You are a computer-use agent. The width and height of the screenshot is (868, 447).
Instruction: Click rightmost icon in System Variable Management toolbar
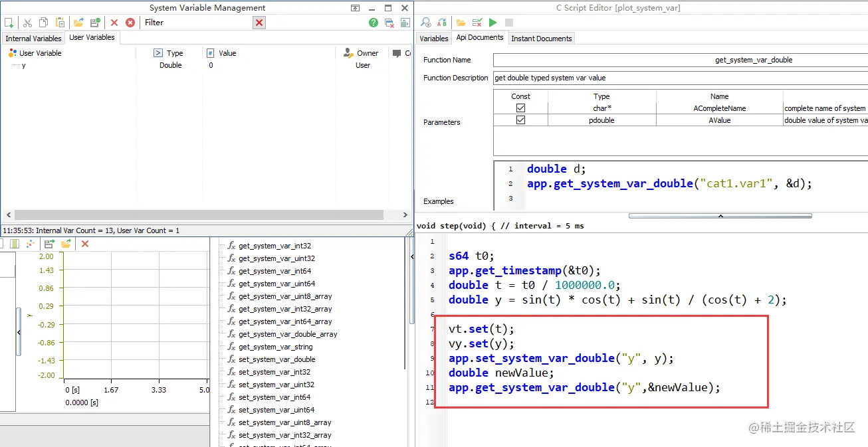pyautogui.click(x=405, y=23)
